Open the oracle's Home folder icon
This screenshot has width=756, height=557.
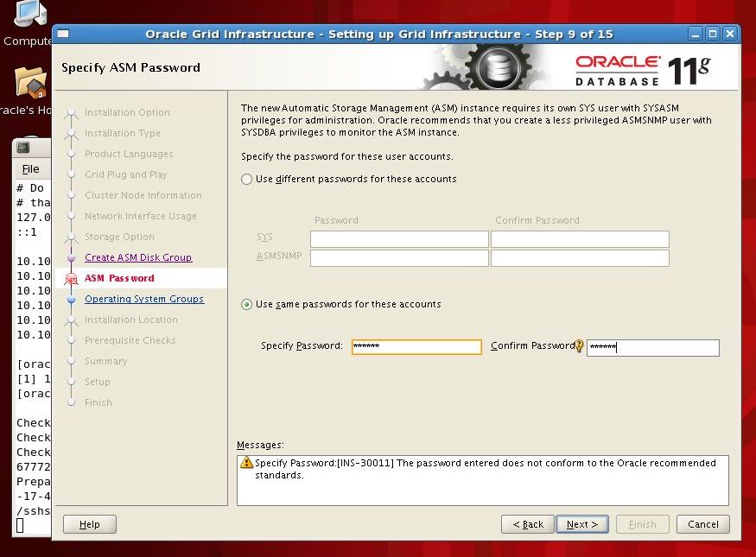[x=30, y=84]
